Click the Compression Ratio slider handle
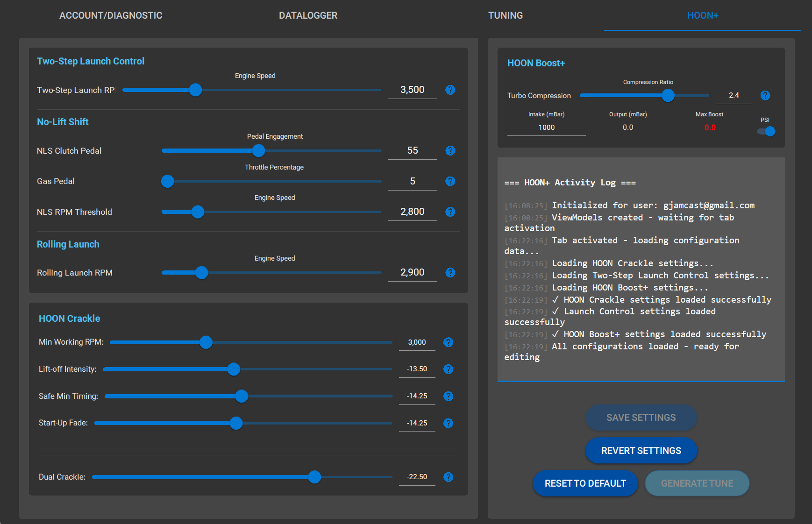 [668, 95]
